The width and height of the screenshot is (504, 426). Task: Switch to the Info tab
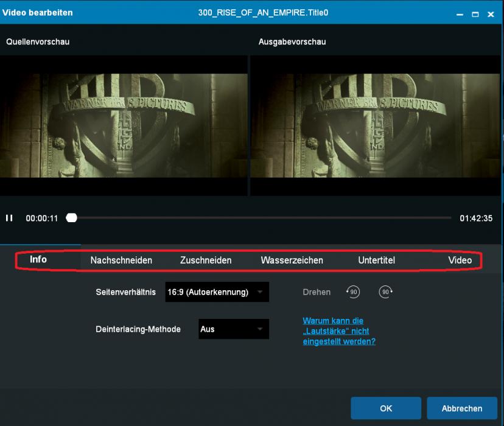pos(38,259)
